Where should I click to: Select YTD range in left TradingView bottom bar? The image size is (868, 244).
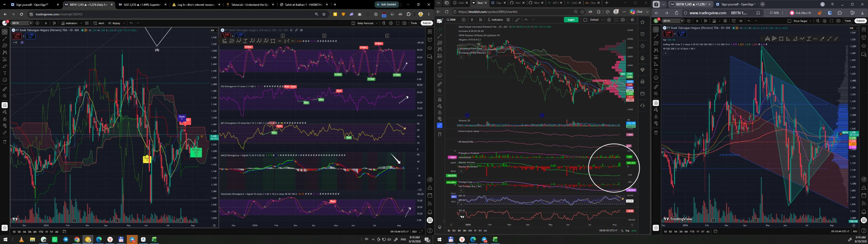point(41,232)
